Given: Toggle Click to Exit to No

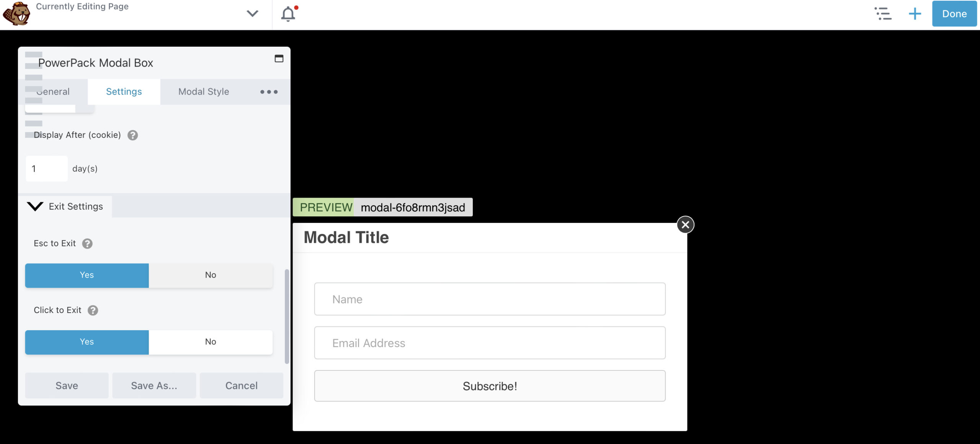Looking at the screenshot, I should pyautogui.click(x=210, y=341).
